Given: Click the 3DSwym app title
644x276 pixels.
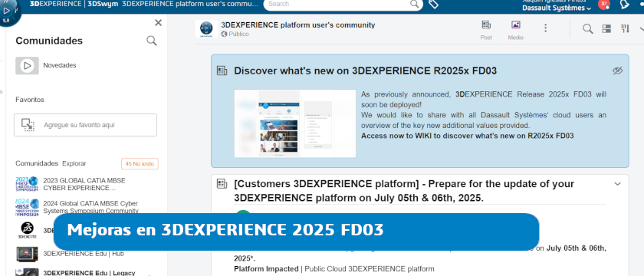Looking at the screenshot, I should tap(102, 4).
